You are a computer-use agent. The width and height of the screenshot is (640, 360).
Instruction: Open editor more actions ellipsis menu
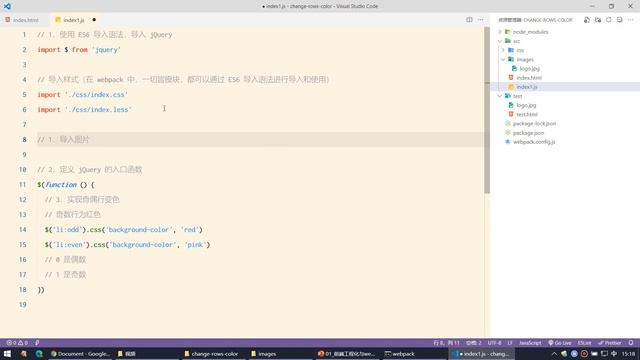480,20
